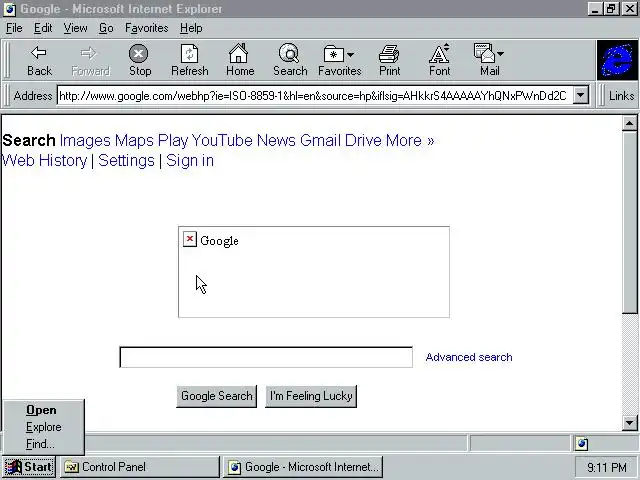Click the IE icon in title bar
This screenshot has height=480, width=640.
tap(10, 9)
